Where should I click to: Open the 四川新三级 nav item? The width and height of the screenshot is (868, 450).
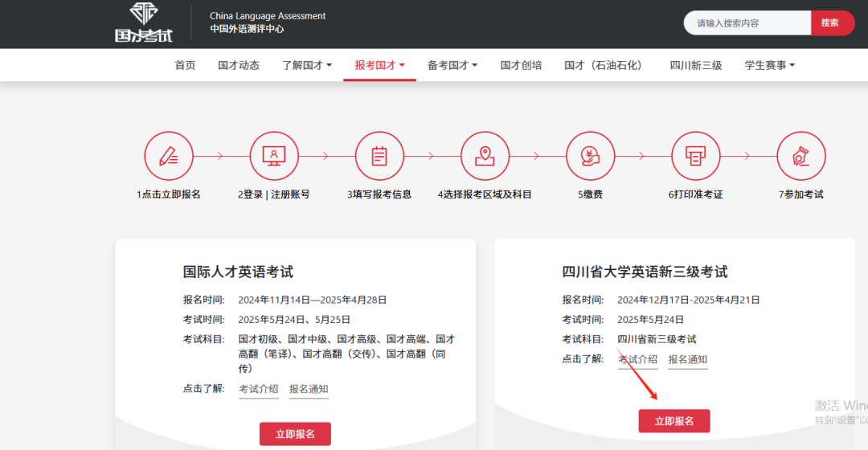pyautogui.click(x=696, y=65)
